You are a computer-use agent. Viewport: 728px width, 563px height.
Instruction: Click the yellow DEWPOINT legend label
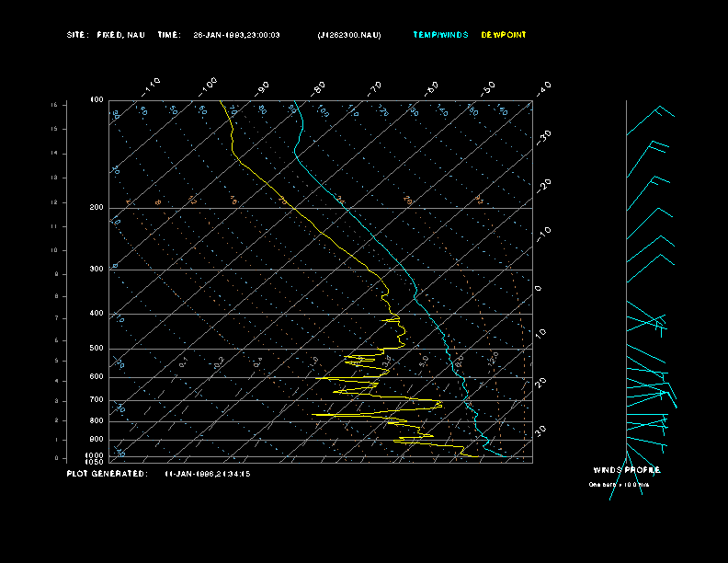pyautogui.click(x=504, y=35)
